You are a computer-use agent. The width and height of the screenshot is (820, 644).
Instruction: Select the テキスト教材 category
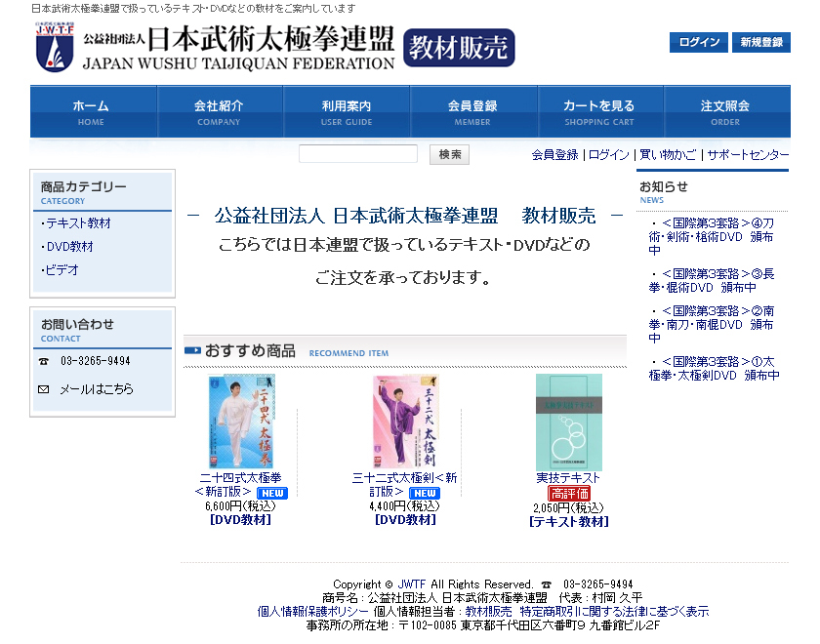(x=78, y=223)
